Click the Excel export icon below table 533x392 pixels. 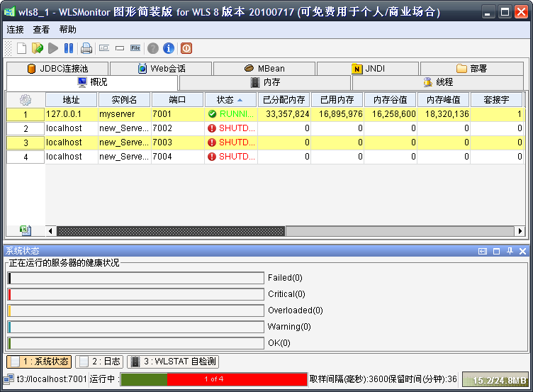[x=26, y=230]
